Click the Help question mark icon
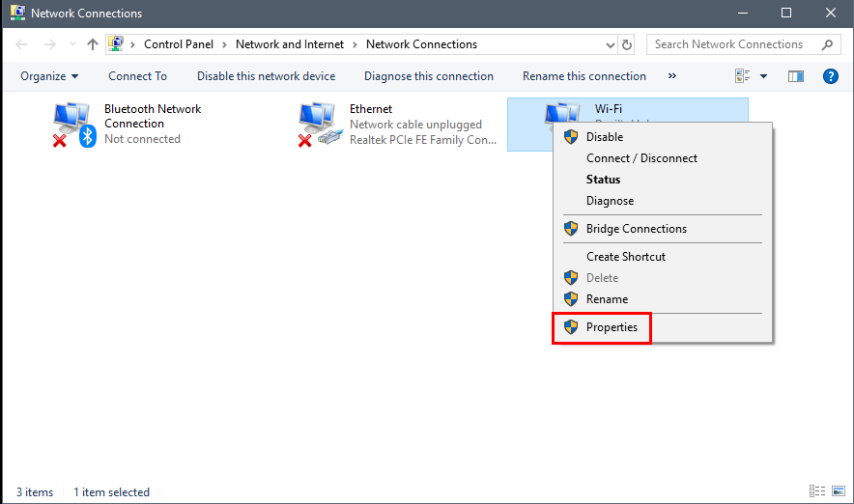854x504 pixels. 830,76
